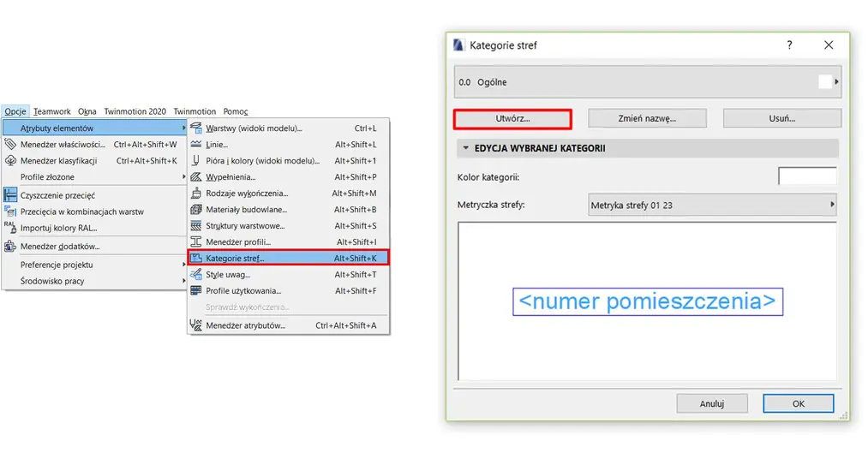Expand the Środowisko pracy submenu arrow
Screen dimensions: 868x453
(183, 281)
